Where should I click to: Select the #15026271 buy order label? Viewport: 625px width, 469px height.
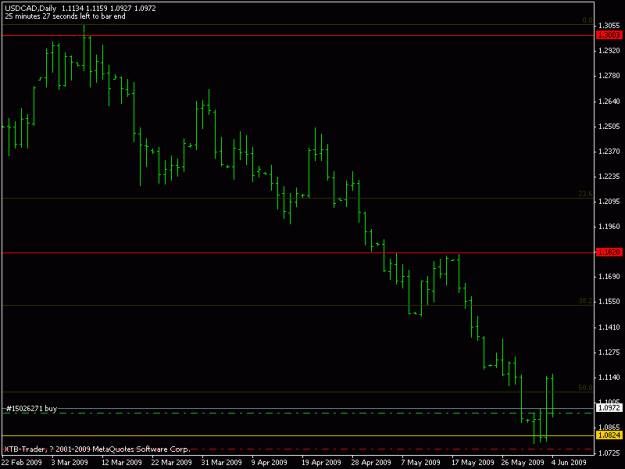pyautogui.click(x=31, y=408)
